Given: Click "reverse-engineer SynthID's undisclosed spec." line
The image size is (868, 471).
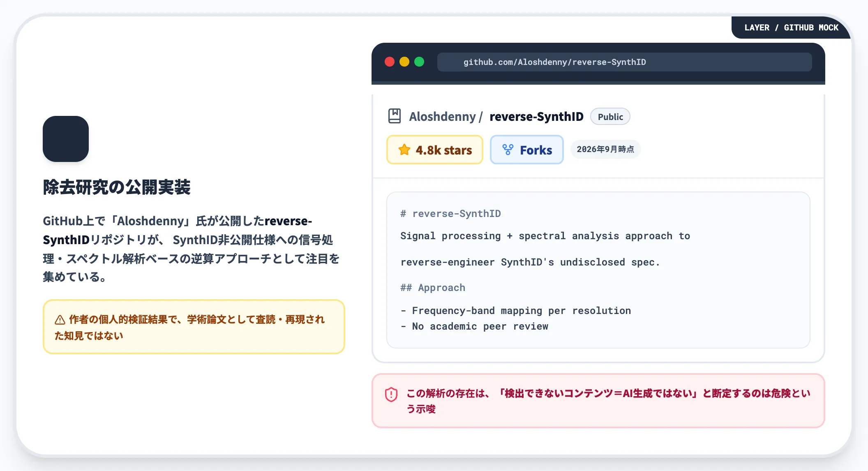Looking at the screenshot, I should 530,262.
